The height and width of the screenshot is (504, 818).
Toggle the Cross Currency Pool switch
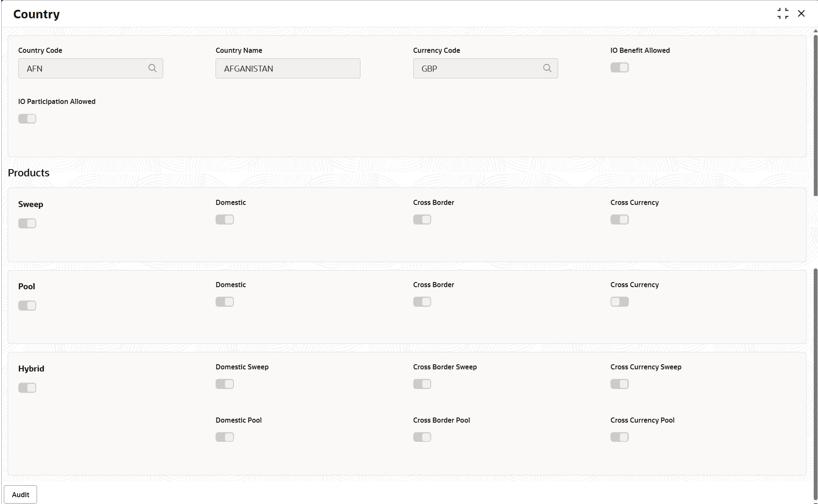click(x=619, y=437)
